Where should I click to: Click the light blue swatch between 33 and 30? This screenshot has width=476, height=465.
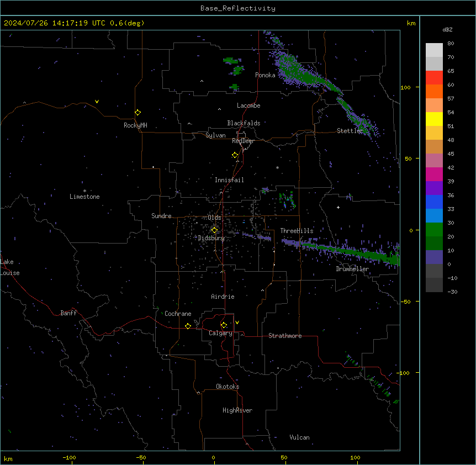(434, 216)
